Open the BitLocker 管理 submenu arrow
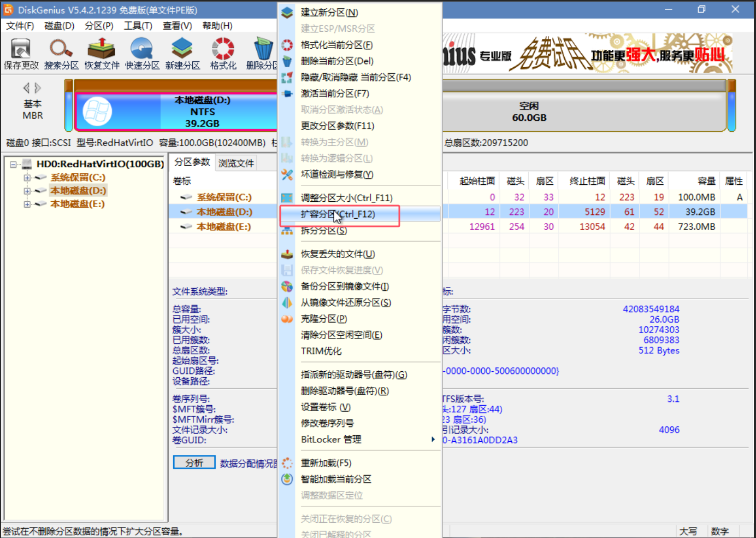The width and height of the screenshot is (756, 538). click(433, 440)
